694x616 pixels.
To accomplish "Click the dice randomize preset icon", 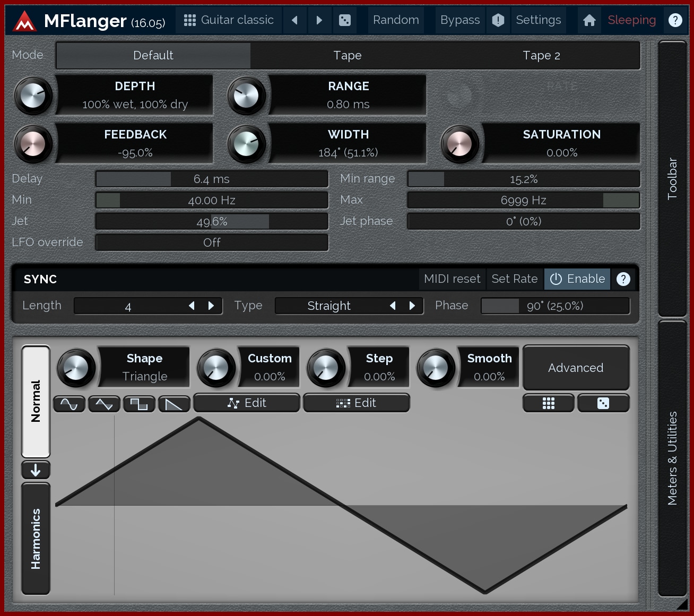I will (345, 20).
